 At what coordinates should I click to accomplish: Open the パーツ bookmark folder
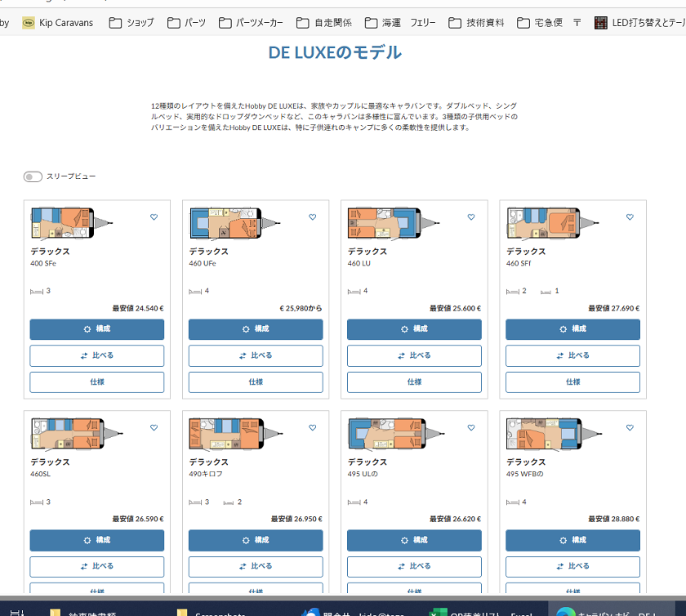186,23
